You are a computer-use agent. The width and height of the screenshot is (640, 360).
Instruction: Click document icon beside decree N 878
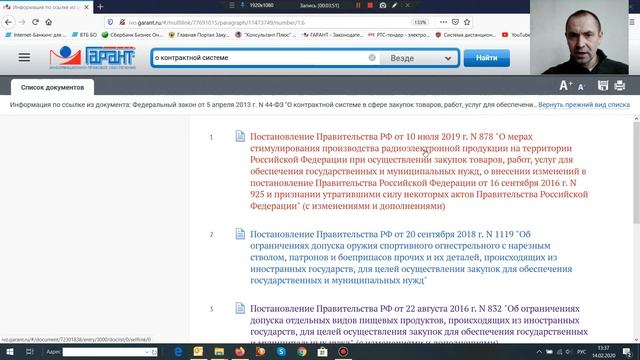pos(240,136)
